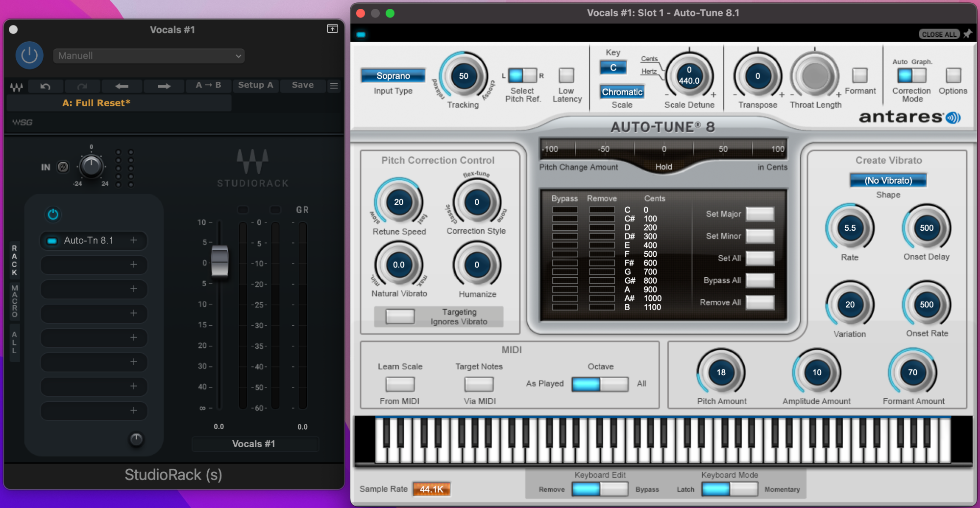Screen dimensions: 980x508
Task: Enable the Formant correction button
Action: [859, 75]
